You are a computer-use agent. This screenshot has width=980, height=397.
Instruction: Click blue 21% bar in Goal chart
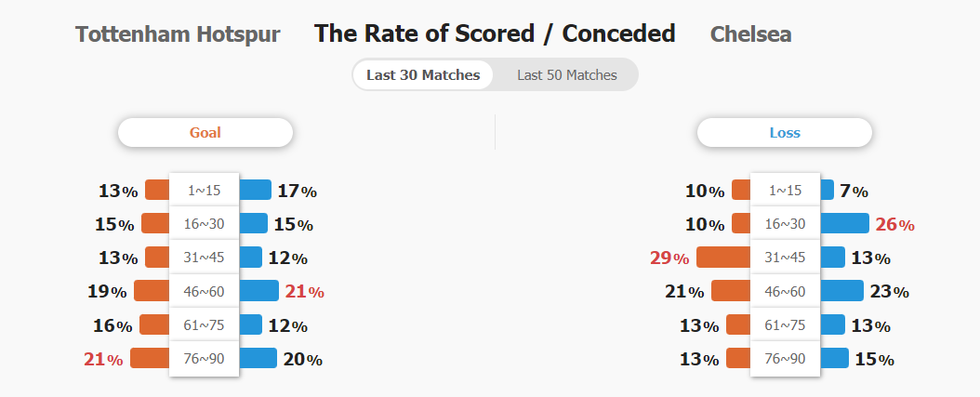point(258,291)
